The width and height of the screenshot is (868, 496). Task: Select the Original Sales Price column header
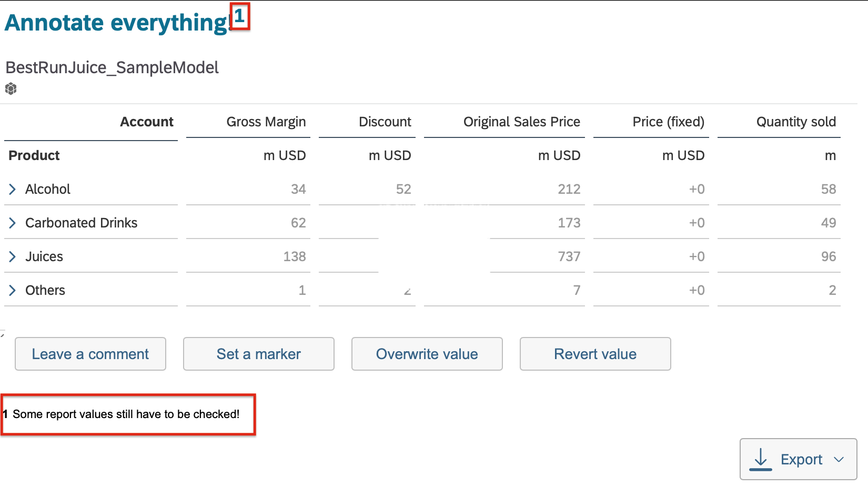(522, 122)
